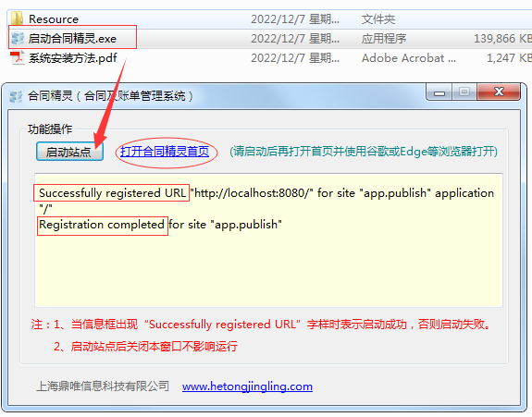Minimize the 合同精灵 window
Image resolution: width=532 pixels, height=417 pixels.
(x=439, y=92)
